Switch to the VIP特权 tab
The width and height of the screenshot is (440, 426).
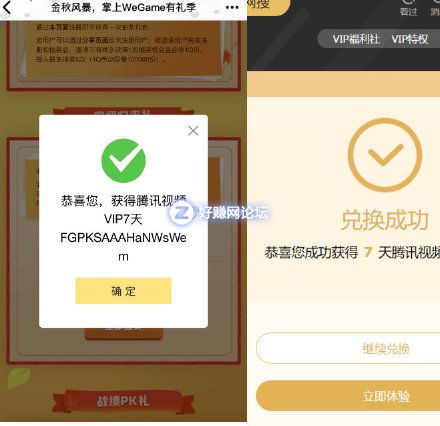click(x=410, y=39)
